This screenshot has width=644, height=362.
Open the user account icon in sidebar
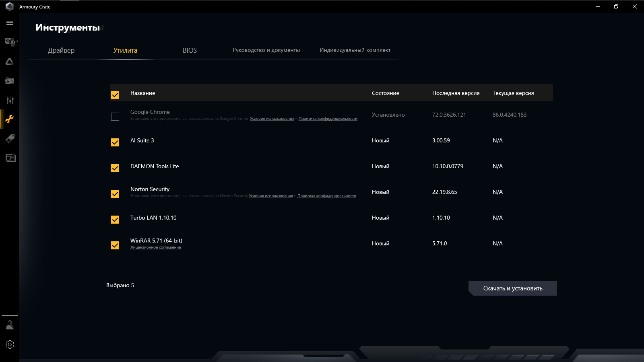(10, 325)
